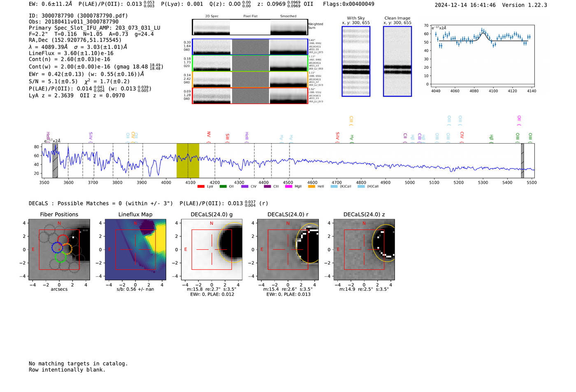Select the green-bordered 2D spectrum row
The width and height of the screenshot is (576, 392).
click(x=250, y=63)
